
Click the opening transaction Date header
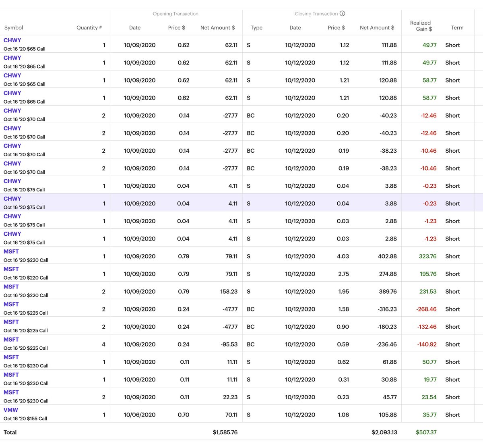point(134,28)
